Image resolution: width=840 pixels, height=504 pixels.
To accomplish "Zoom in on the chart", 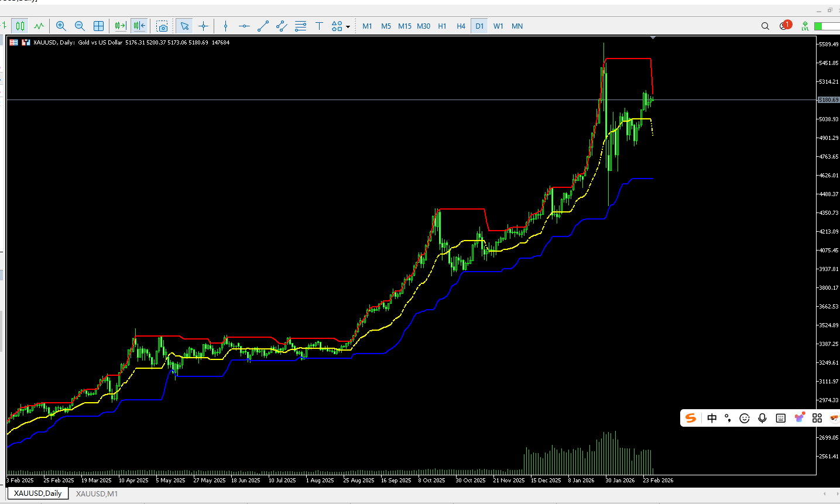I will 61,26.
